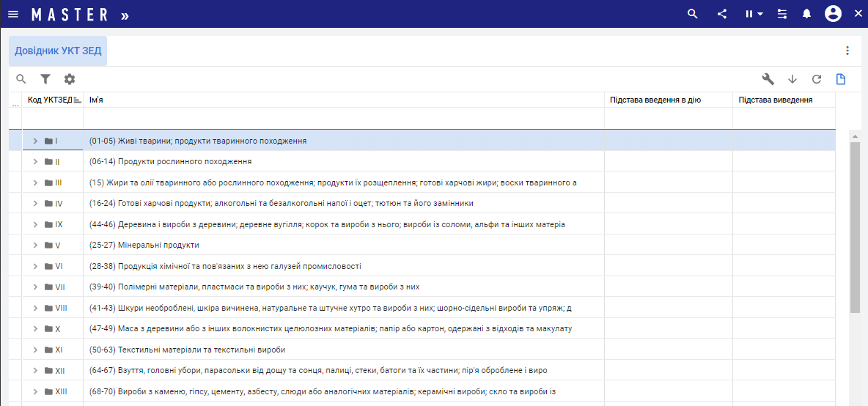
Task: Click the wrench tools icon
Action: coord(768,79)
